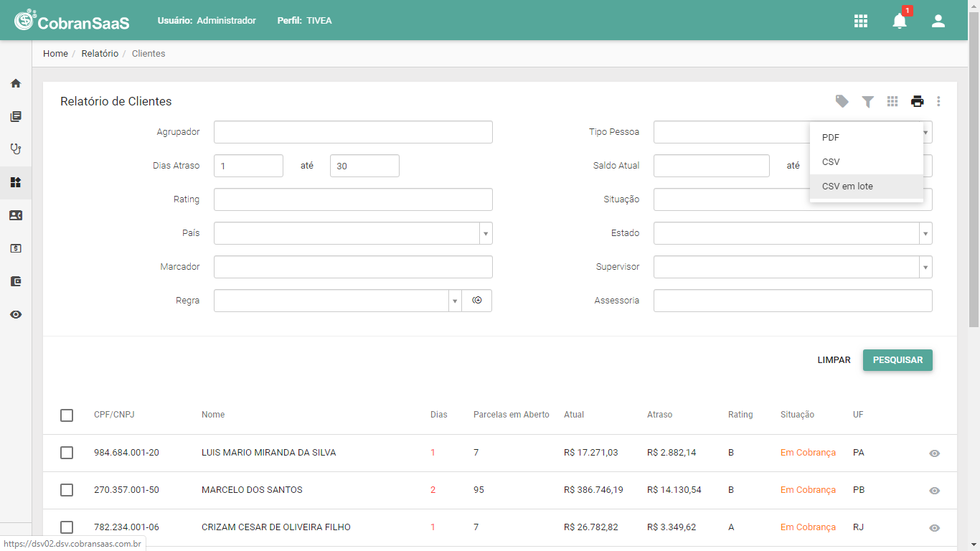Go to Relatório breadcrumb link
Image resolution: width=980 pixels, height=551 pixels.
[100, 54]
